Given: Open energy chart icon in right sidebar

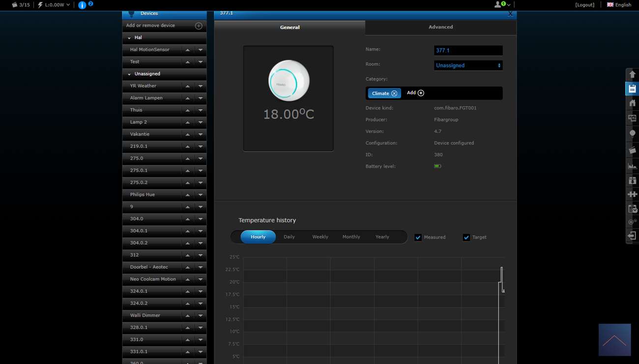Looking at the screenshot, I should (632, 166).
